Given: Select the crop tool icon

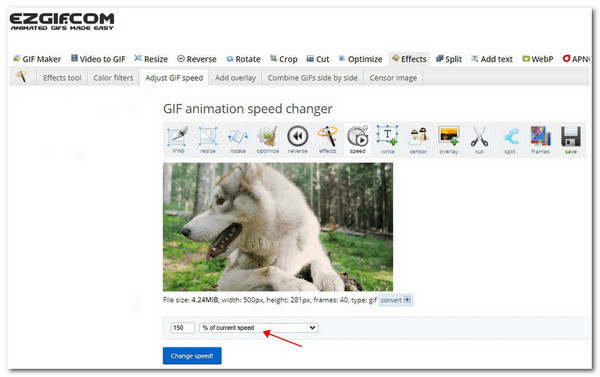Looking at the screenshot, I should click(x=178, y=139).
